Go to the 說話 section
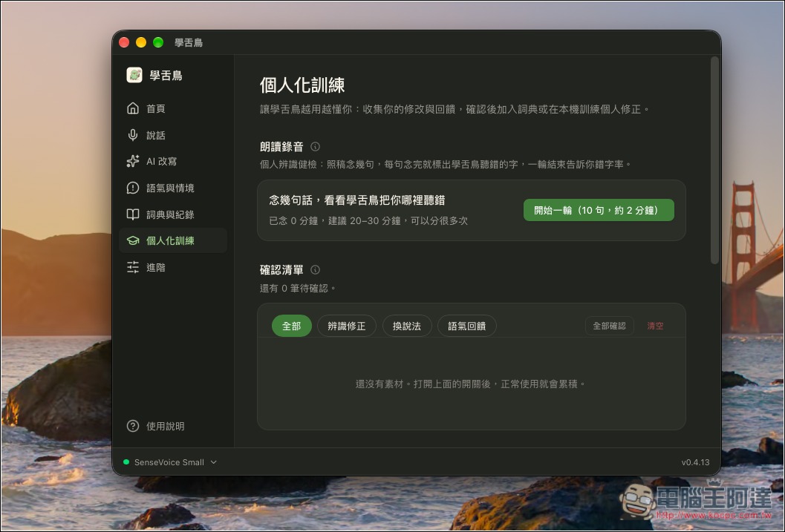Screen dimensions: 785x532 tap(173, 135)
